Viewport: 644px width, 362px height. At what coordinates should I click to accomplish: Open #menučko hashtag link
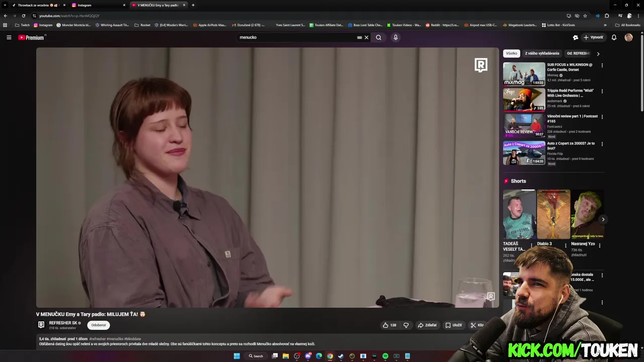(115, 339)
